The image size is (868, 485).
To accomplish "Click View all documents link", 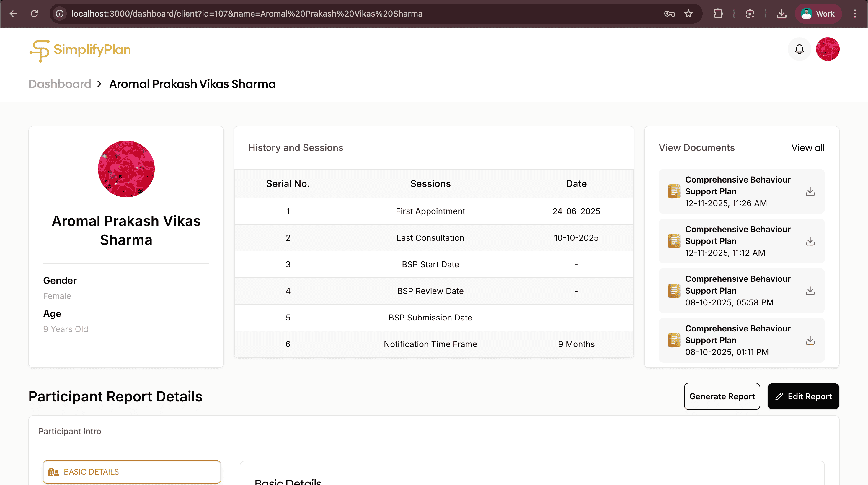I will 808,148.
